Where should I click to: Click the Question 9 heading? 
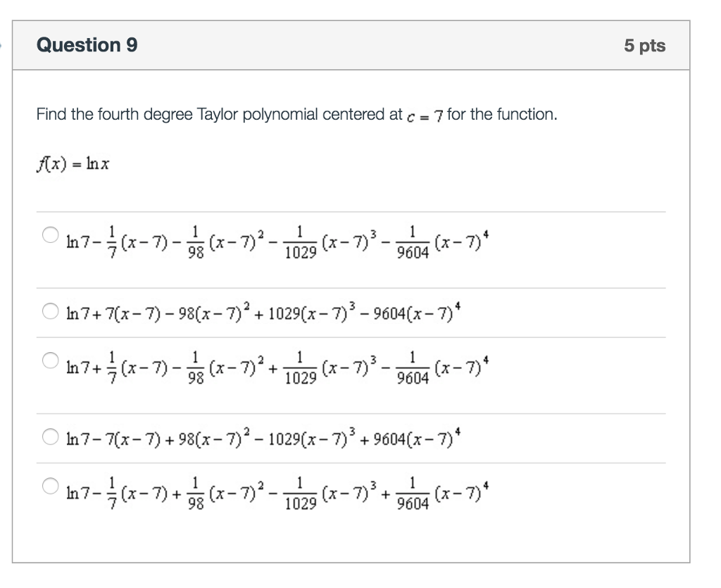coord(87,44)
